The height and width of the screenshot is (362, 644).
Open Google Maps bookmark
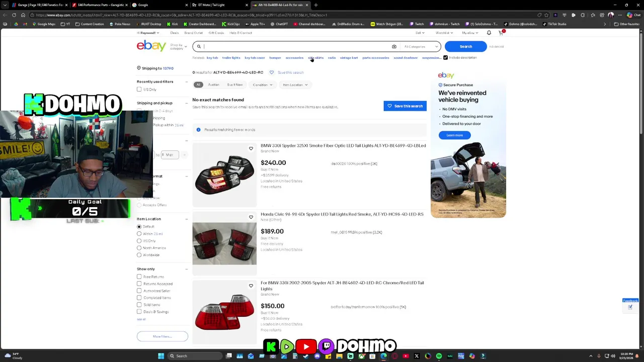[44, 24]
